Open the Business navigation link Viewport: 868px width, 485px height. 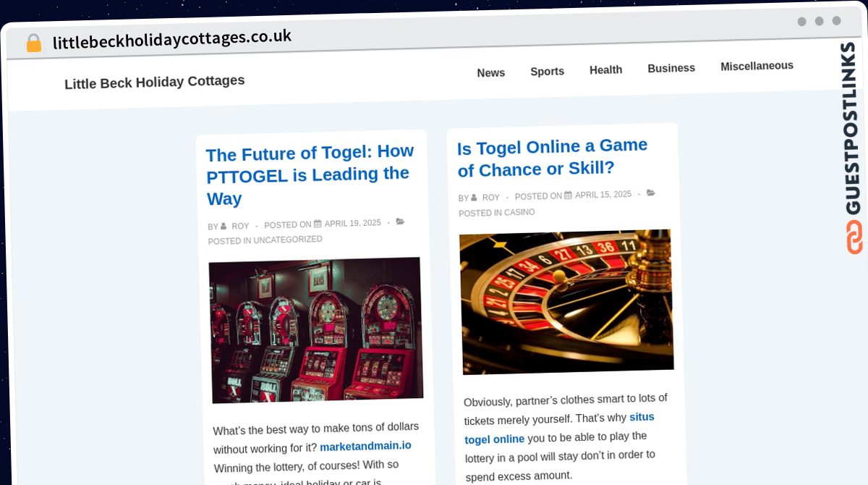click(671, 68)
